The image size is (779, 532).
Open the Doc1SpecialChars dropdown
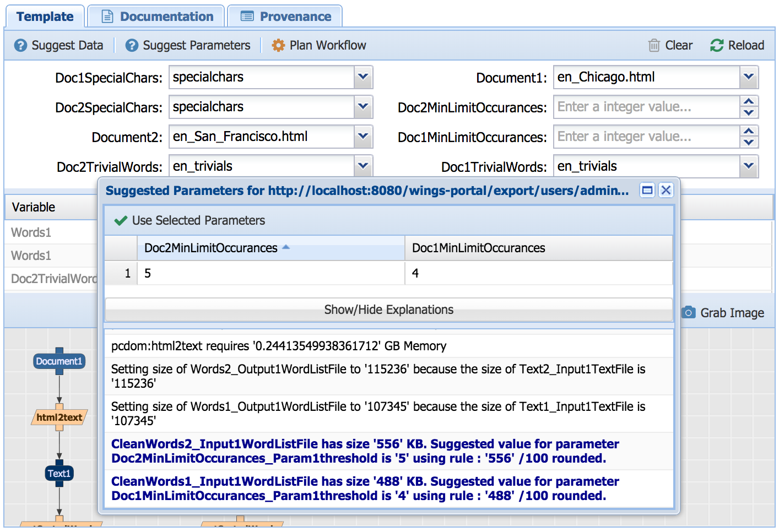pyautogui.click(x=363, y=77)
